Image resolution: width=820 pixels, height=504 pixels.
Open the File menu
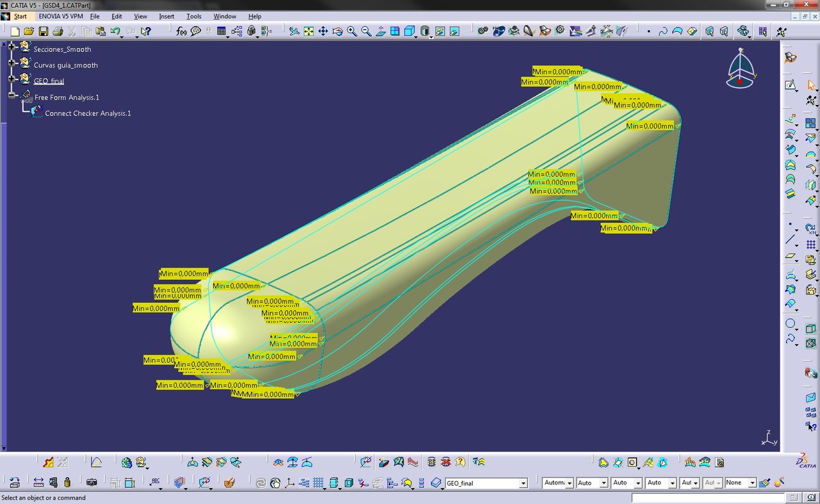point(95,16)
